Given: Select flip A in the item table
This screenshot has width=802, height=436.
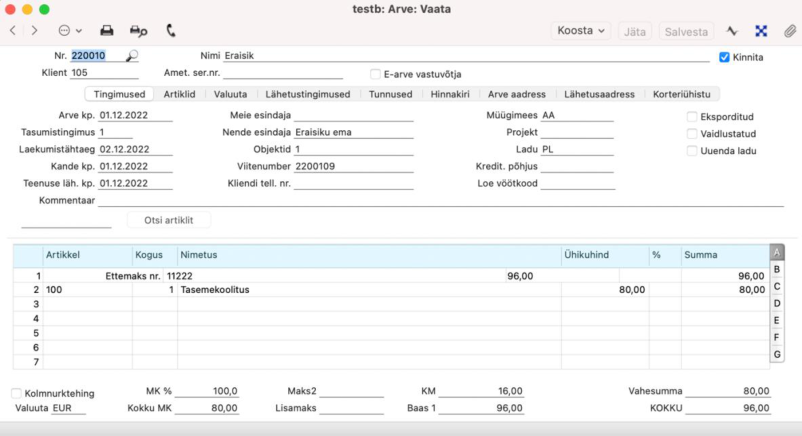Looking at the screenshot, I should [776, 252].
